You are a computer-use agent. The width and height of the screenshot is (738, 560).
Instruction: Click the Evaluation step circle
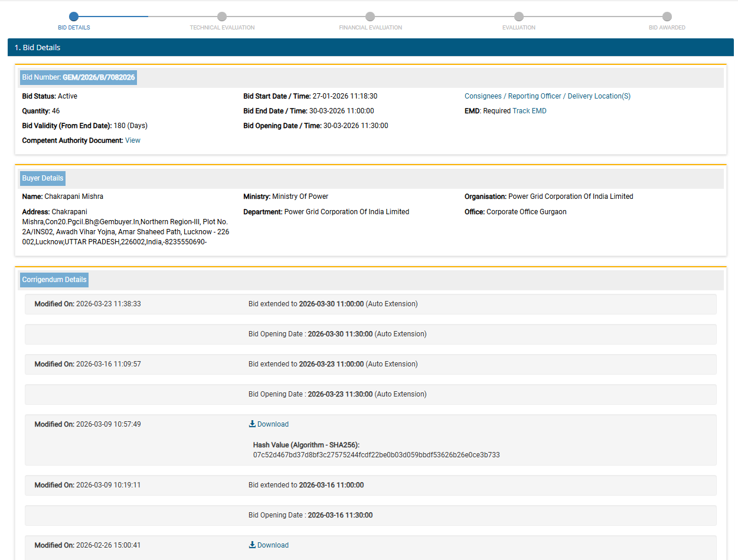pyautogui.click(x=518, y=17)
